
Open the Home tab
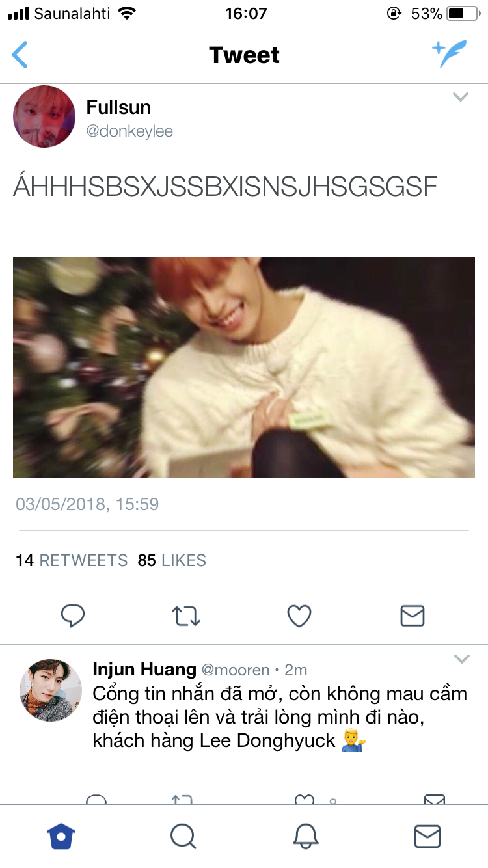coord(61,836)
